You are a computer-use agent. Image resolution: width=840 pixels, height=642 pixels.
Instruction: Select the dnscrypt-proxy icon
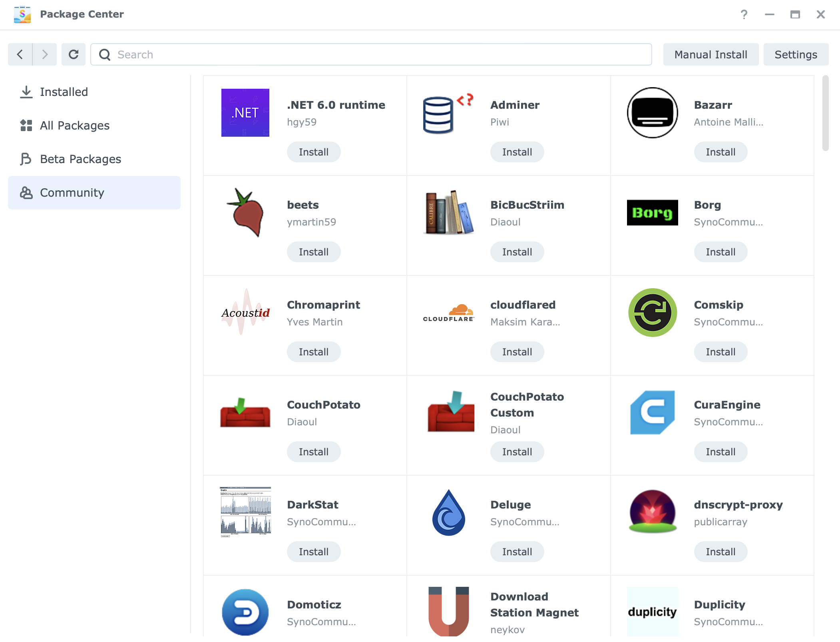[x=652, y=512]
